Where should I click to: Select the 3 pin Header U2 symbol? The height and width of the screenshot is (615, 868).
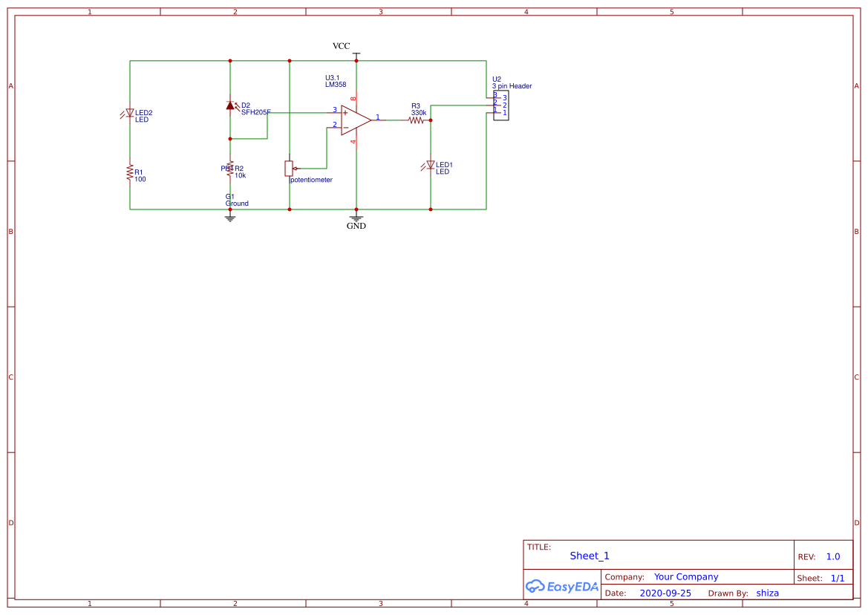[x=500, y=107]
